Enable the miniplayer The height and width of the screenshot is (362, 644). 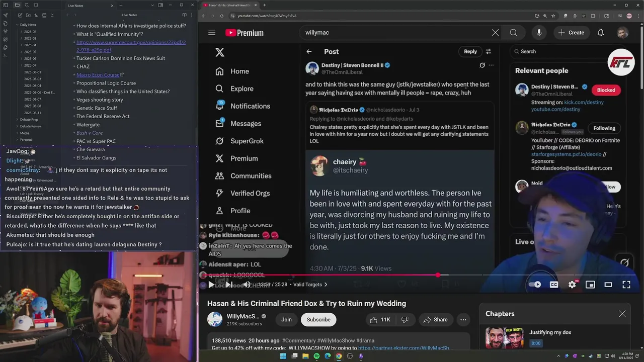tap(590, 285)
